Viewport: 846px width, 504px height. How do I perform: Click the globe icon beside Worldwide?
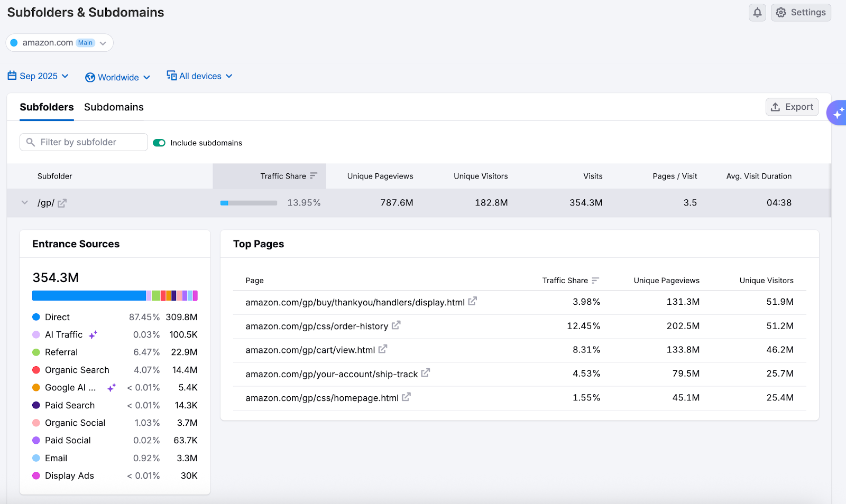pyautogui.click(x=90, y=77)
